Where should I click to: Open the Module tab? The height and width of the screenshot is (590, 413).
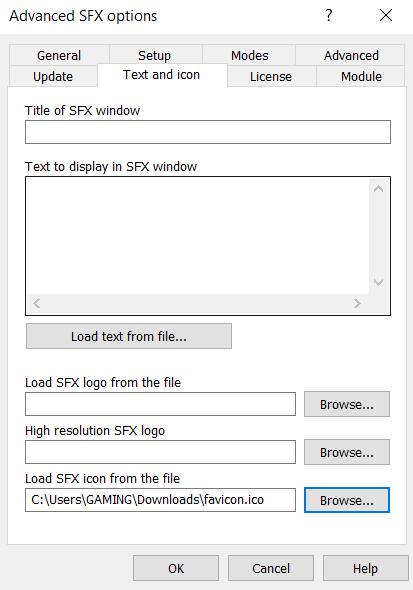[361, 76]
